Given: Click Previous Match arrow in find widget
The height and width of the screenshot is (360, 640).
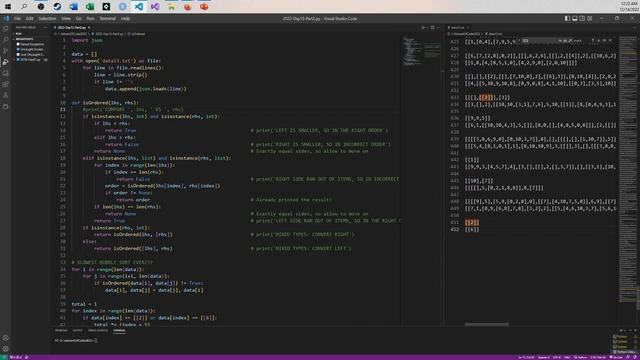Looking at the screenshot, I should [593, 41].
